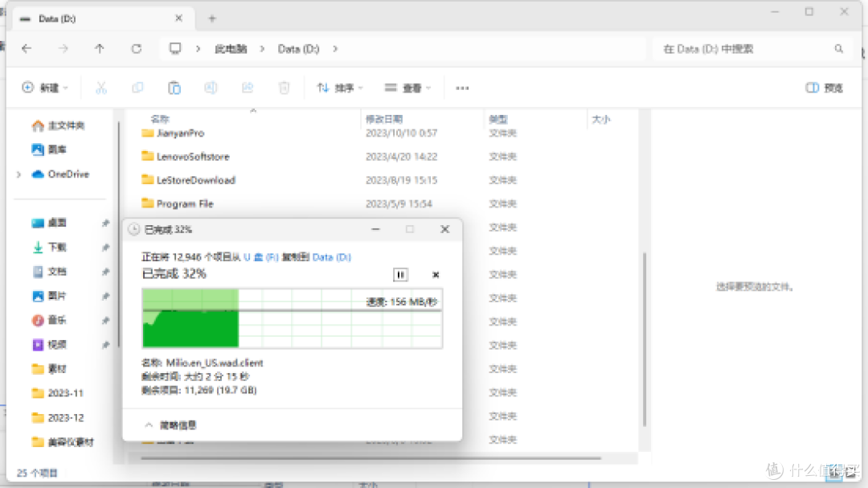Open 2023-11 folder in sidebar
868x488 pixels.
pos(58,393)
